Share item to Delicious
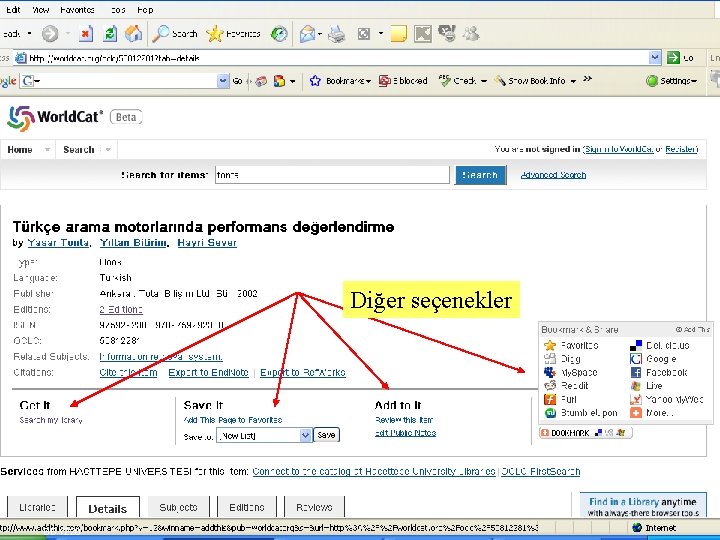The height and width of the screenshot is (540, 720). (x=660, y=345)
